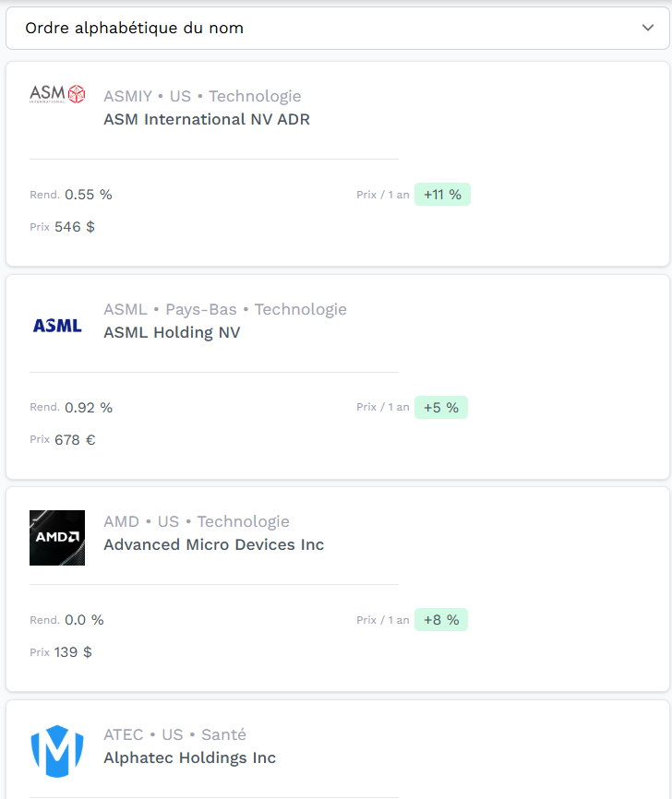Open Advanced Micro Devices Inc page
The width and height of the screenshot is (672, 799).
click(213, 544)
